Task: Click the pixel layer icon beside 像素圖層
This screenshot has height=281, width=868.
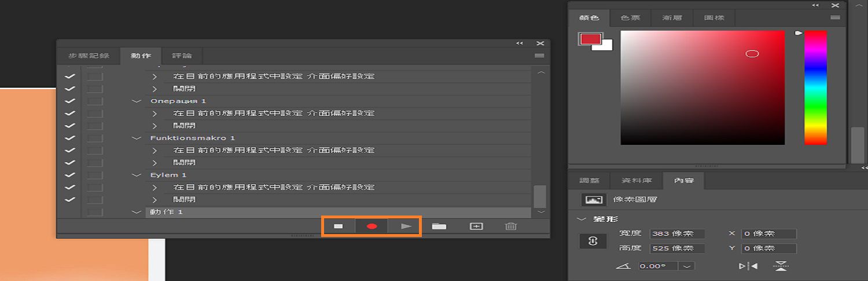Action: 594,199
